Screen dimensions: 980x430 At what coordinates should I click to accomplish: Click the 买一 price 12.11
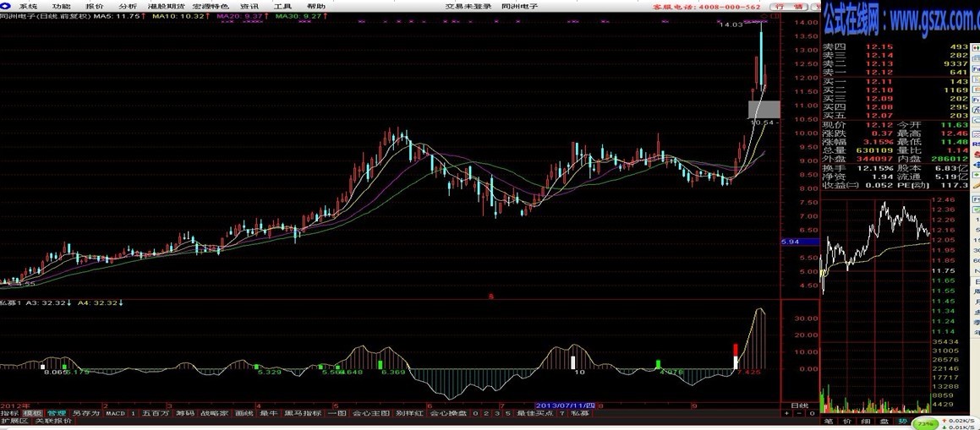click(x=879, y=82)
